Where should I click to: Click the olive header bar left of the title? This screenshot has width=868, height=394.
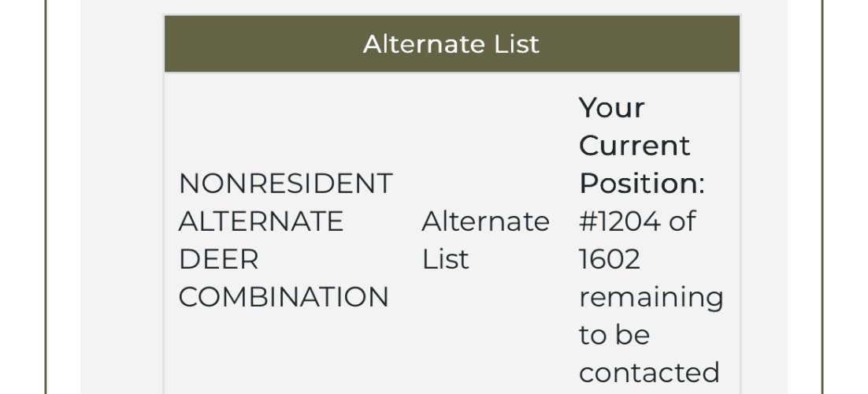coord(260,44)
